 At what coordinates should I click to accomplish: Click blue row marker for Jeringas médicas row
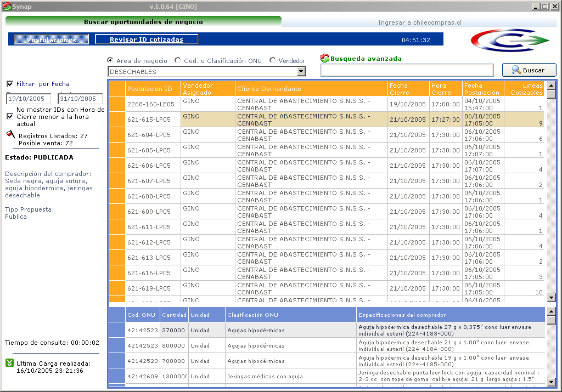117,376
